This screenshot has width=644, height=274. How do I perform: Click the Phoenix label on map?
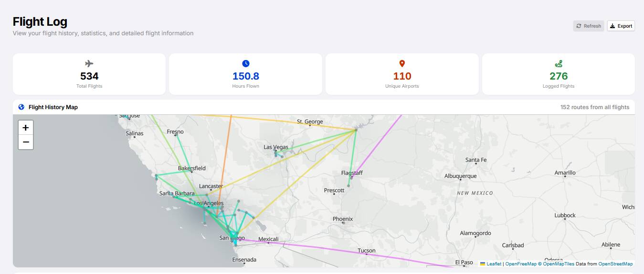[x=343, y=219]
